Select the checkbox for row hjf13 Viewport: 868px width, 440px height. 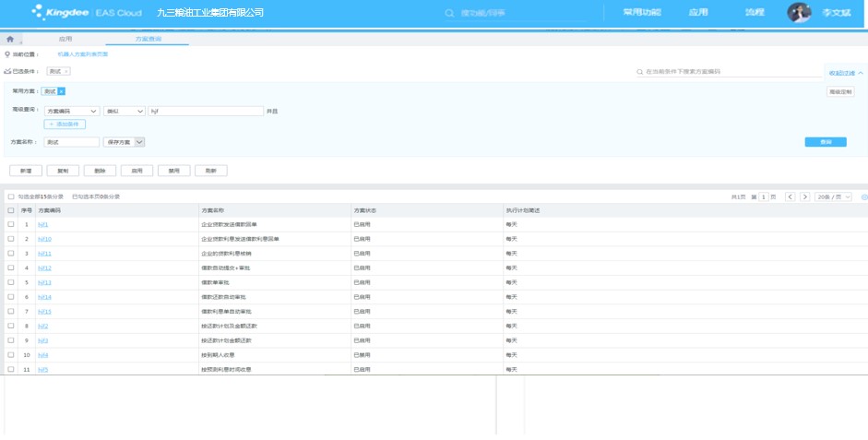pos(10,282)
